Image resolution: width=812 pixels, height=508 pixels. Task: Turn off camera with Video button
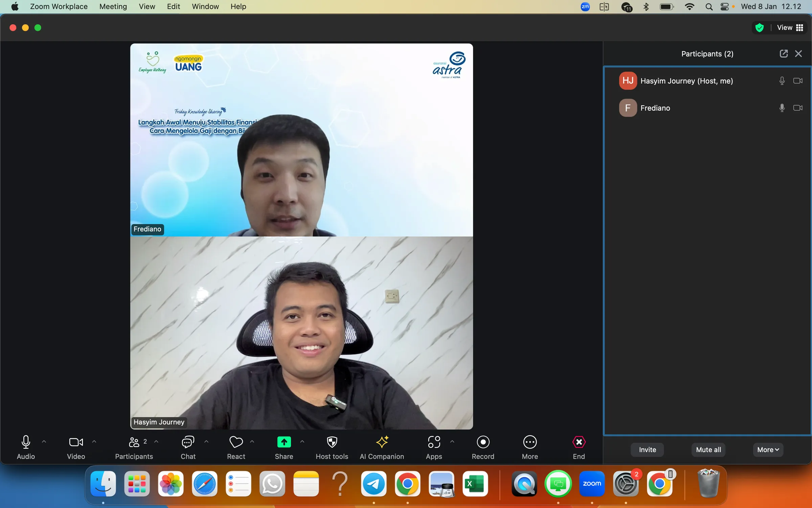tap(76, 442)
